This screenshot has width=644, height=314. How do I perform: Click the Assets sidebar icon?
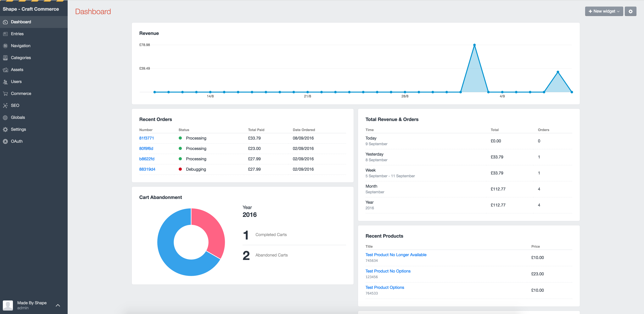tap(5, 70)
